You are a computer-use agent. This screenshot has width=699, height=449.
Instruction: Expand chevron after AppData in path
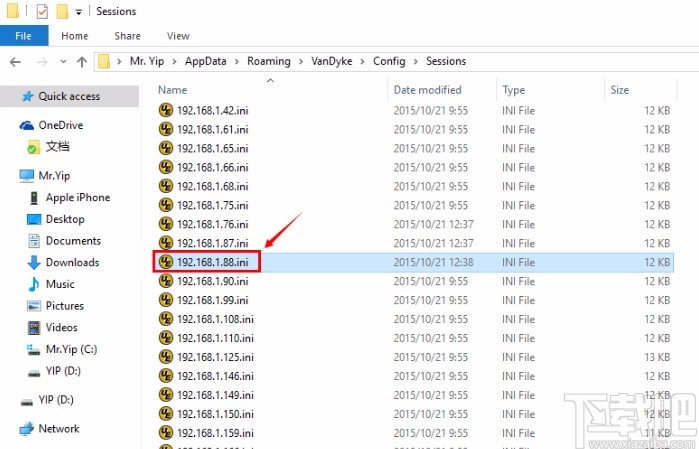(x=237, y=62)
